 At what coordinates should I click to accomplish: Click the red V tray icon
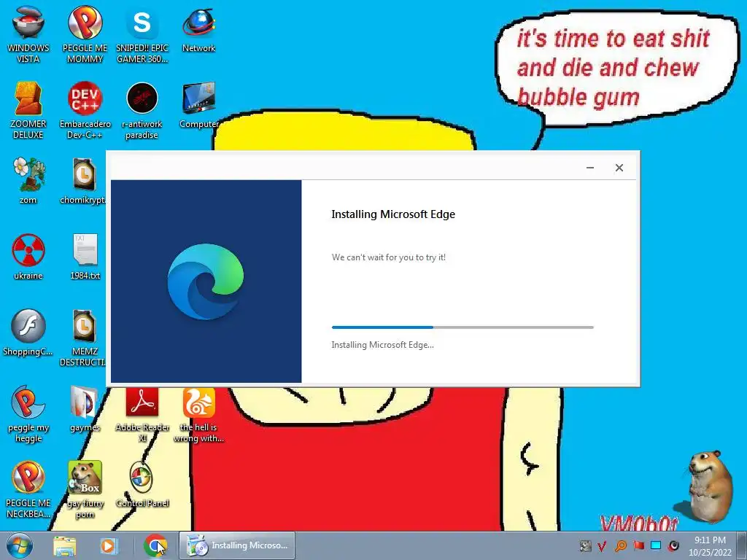(x=602, y=545)
